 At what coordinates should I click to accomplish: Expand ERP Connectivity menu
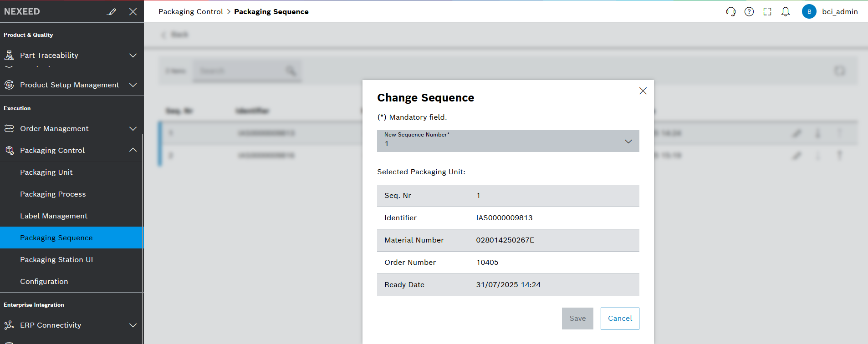[x=133, y=325]
